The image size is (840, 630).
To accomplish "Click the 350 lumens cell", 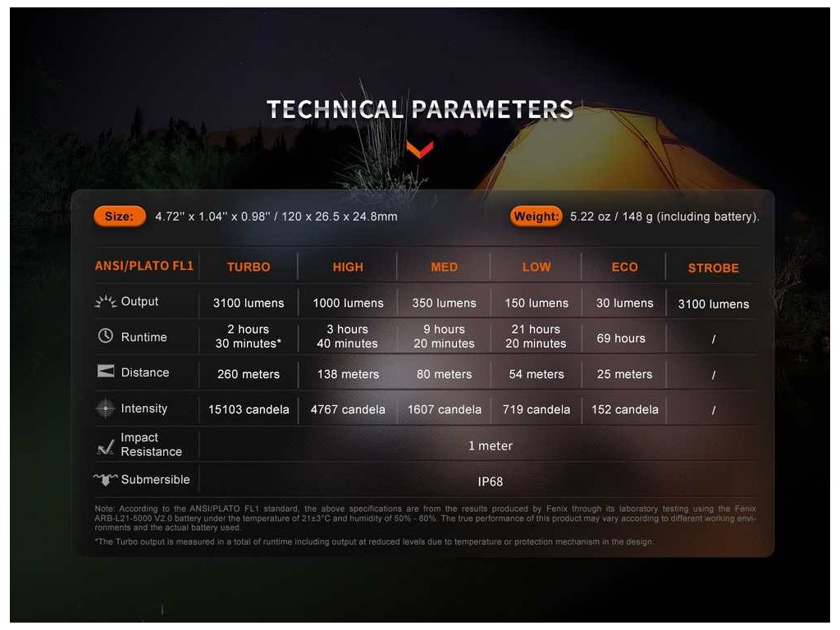I will 444,303.
